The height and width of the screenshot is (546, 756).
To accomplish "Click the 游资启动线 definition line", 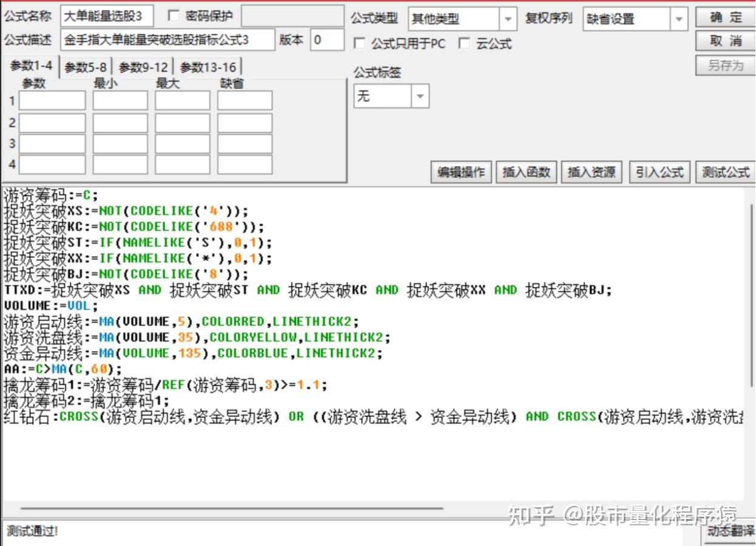I will 181,322.
